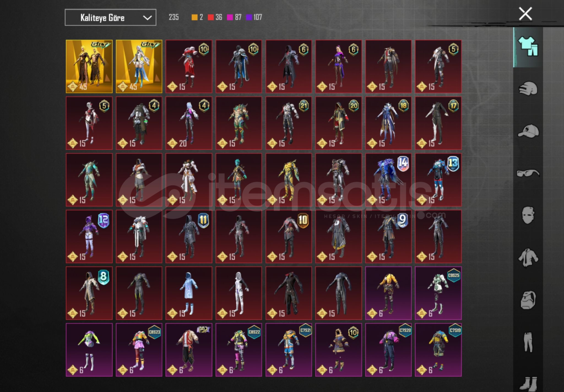This screenshot has width=564, height=392.
Task: Open the C8S23 season outfit
Action: pyautogui.click(x=139, y=350)
